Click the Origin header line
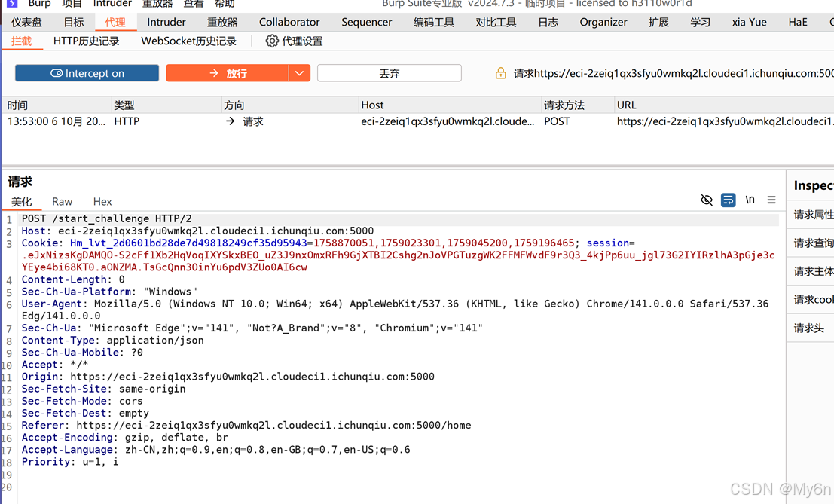Screen dimensions: 834x504 [x=228, y=377]
